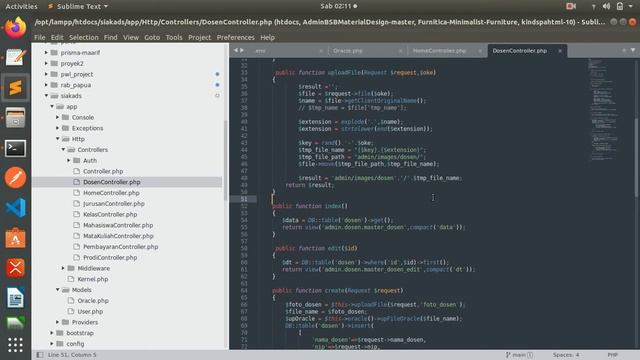The image size is (640, 360).
Task: Open JurusanController.php in the sidebar
Action: [113, 203]
